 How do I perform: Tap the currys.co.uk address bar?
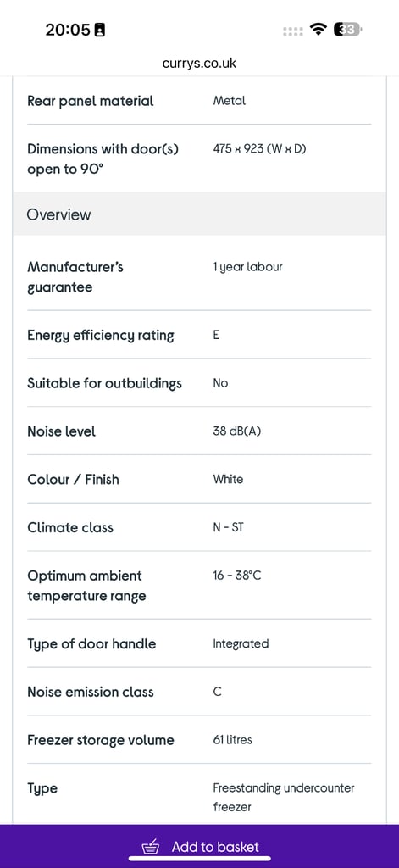(199, 63)
